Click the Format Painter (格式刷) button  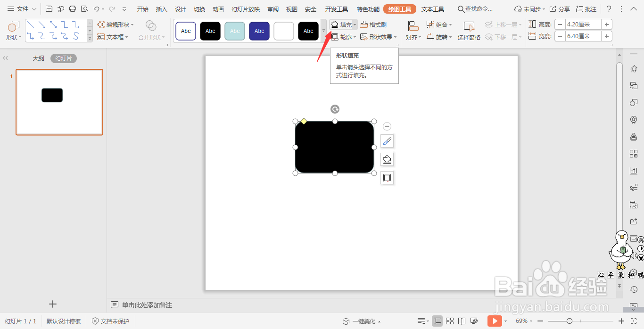373,25
